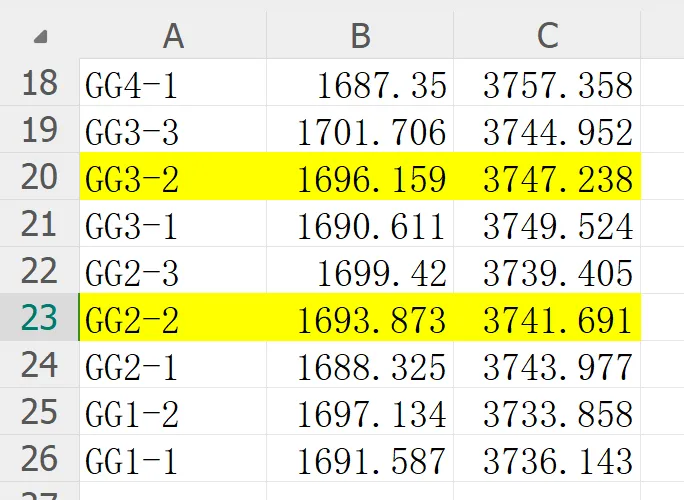Select row 18 header
684x500 pixels.
tap(39, 82)
